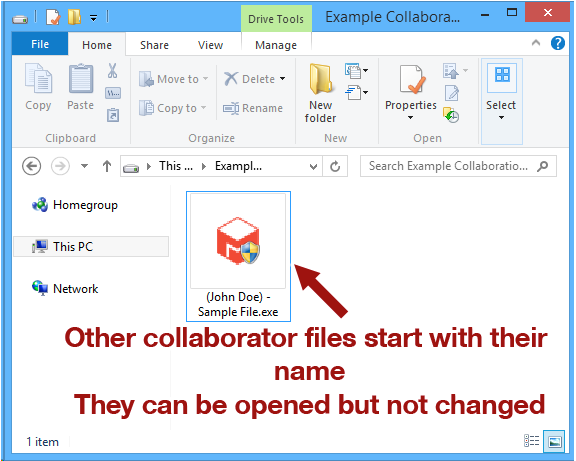Click the History icon in Open group
Viewport: 576px width, 461px height.
[x=451, y=115]
